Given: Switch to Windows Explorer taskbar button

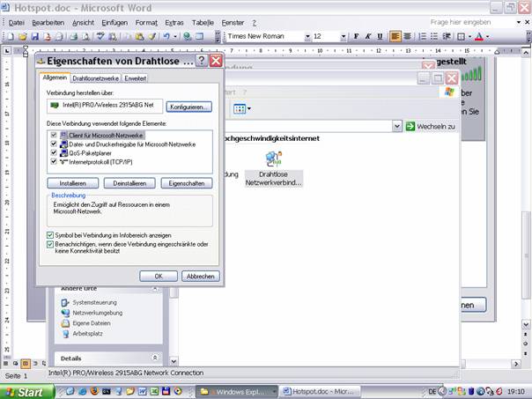Looking at the screenshot, I should coord(236,392).
